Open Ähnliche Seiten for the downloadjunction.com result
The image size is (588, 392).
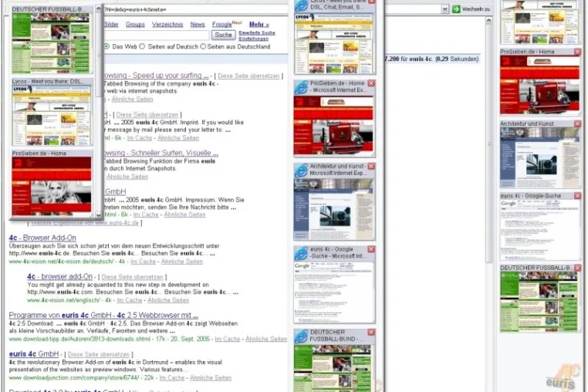point(211,378)
